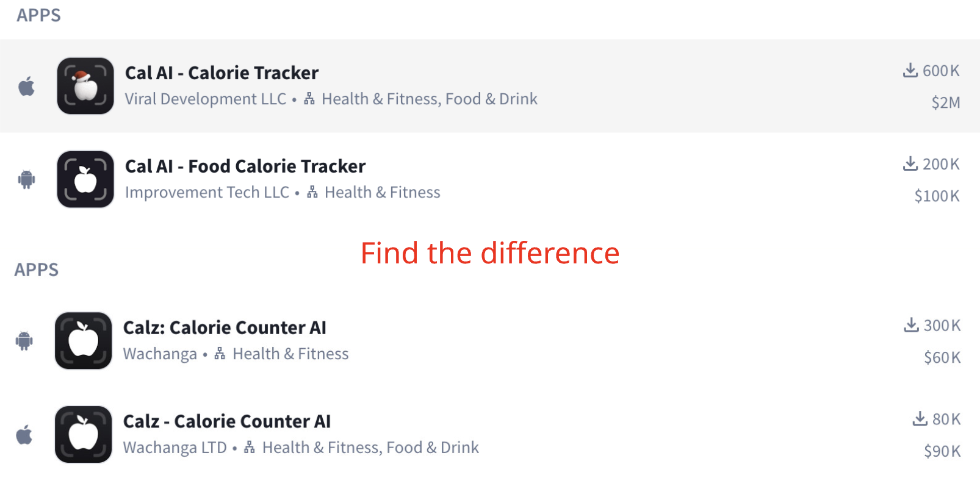Click the Apple platform icon beside Cal AI - Calorie Tracker

click(x=25, y=86)
